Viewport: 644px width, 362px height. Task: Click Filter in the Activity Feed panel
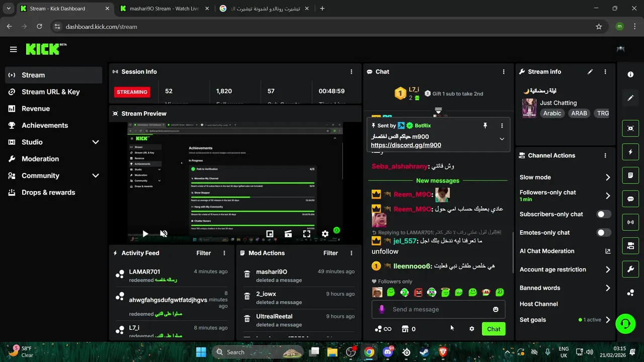pyautogui.click(x=203, y=253)
